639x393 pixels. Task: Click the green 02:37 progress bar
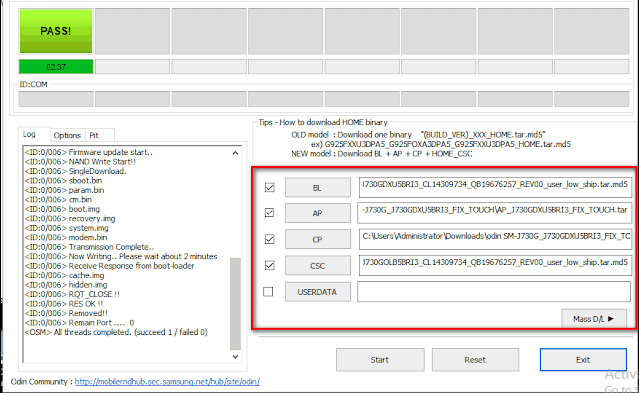(56, 67)
